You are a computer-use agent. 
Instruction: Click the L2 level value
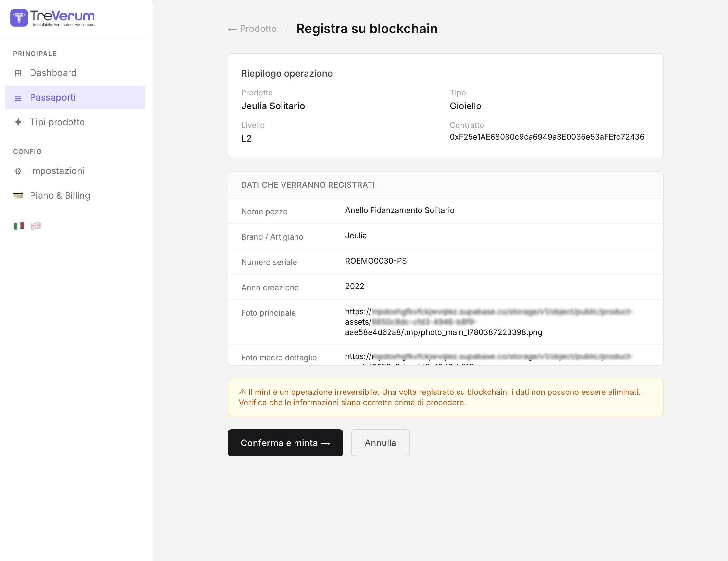[x=246, y=139]
